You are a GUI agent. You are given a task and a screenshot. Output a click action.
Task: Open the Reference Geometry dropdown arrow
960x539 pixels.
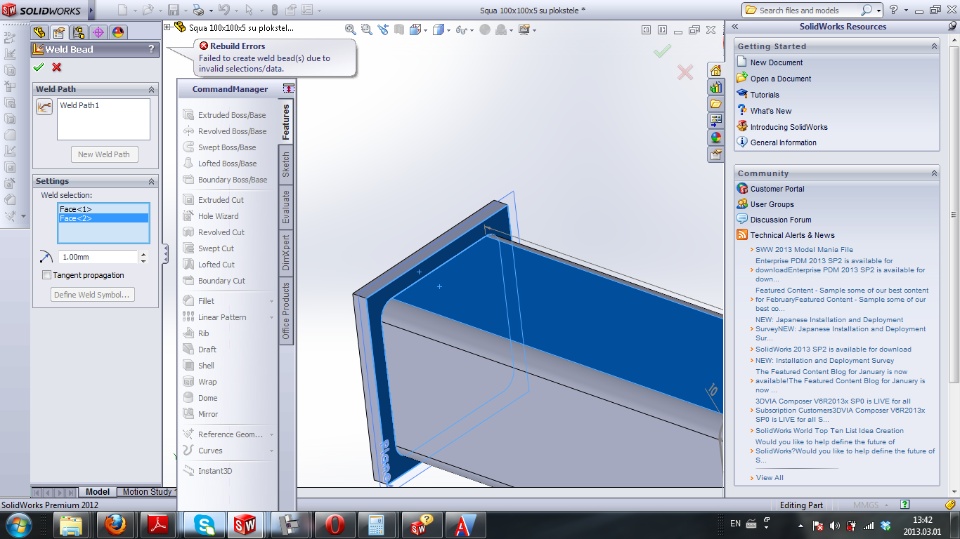pyautogui.click(x=271, y=434)
